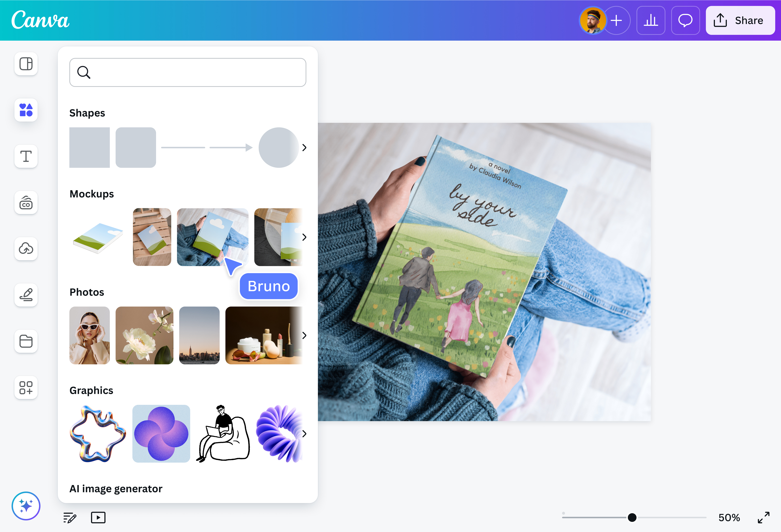Open the Projects panel
The height and width of the screenshot is (532, 781).
point(26,341)
